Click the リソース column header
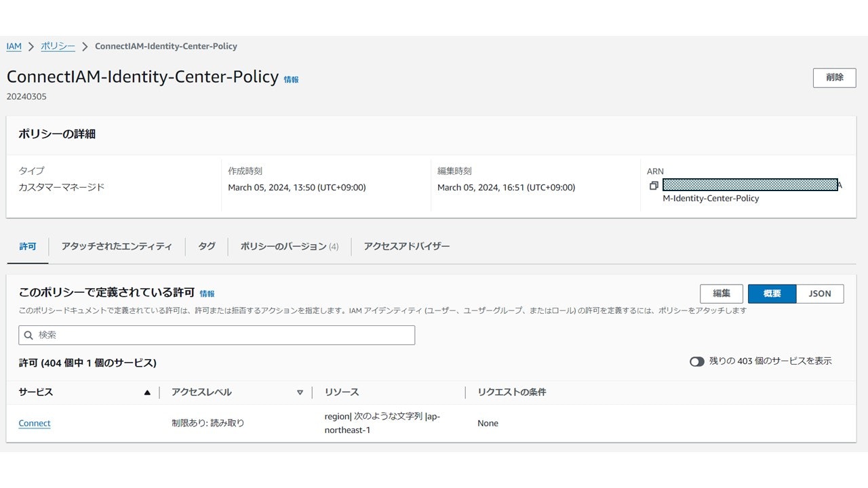 coord(342,392)
